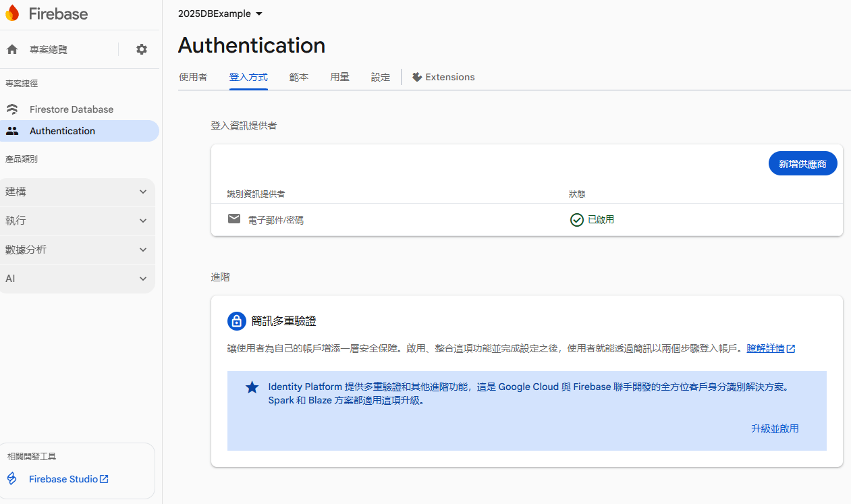Click the 專案捷徑 sidebar label
Image resolution: width=851 pixels, height=504 pixels.
point(22,84)
